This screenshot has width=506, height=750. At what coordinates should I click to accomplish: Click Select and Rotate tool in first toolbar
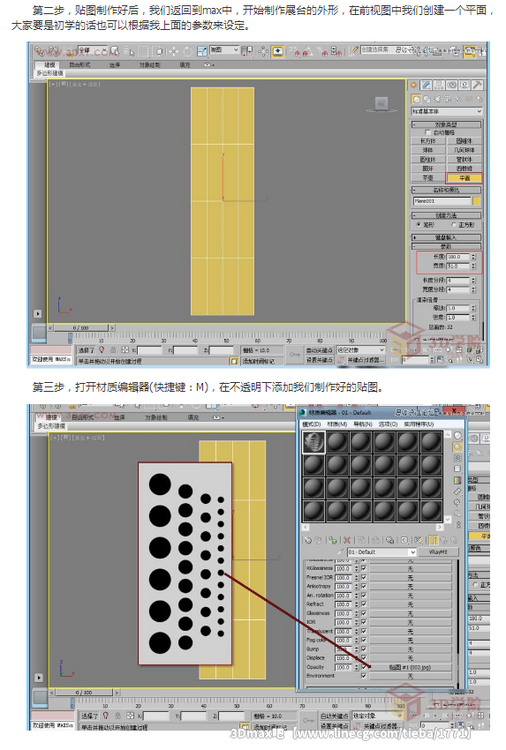point(187,51)
